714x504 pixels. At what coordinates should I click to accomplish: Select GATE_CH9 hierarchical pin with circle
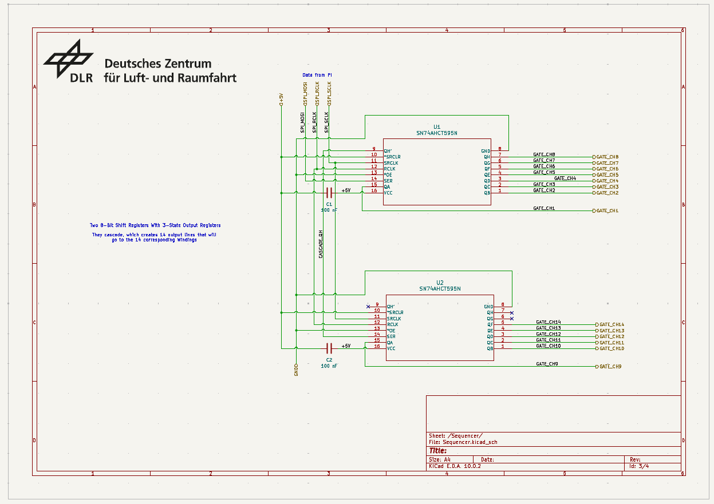[x=608, y=367]
